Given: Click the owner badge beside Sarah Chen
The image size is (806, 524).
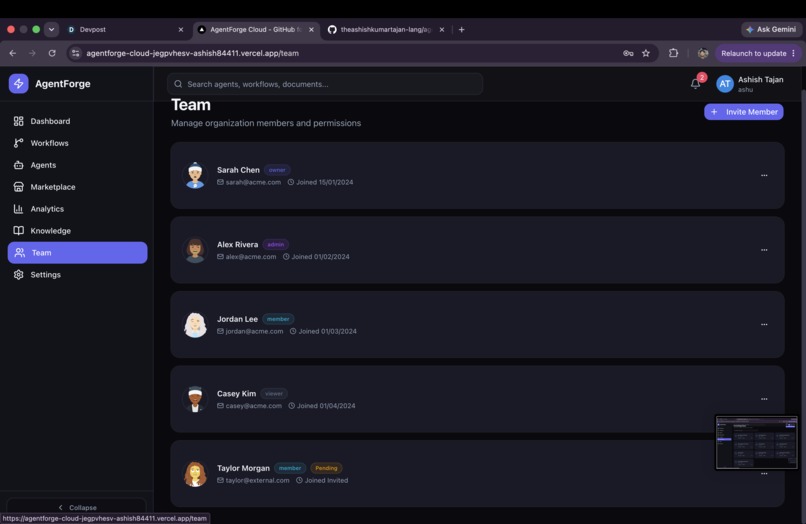Looking at the screenshot, I should pyautogui.click(x=277, y=170).
